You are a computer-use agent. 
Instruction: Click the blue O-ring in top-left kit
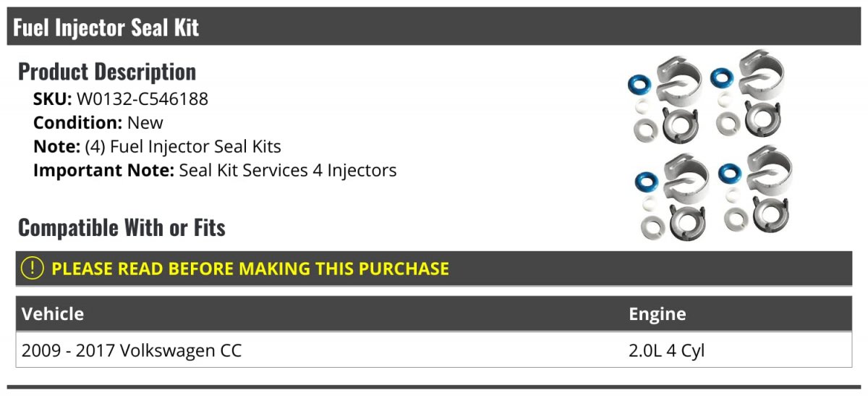point(639,85)
